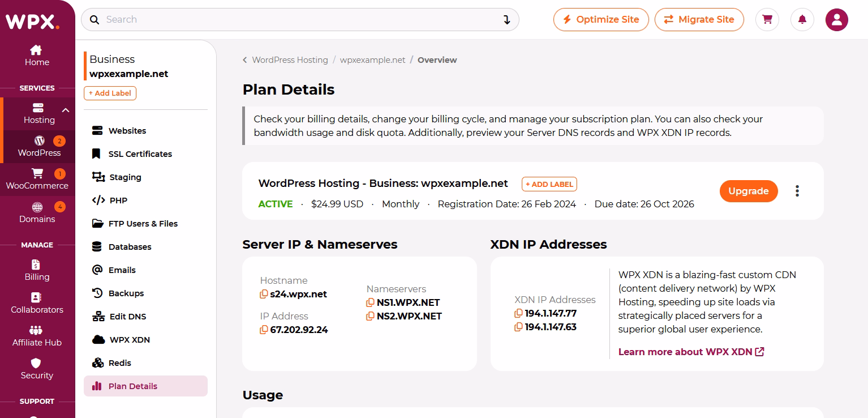Open the notifications bell
Image resolution: width=868 pixels, height=418 pixels.
(802, 20)
